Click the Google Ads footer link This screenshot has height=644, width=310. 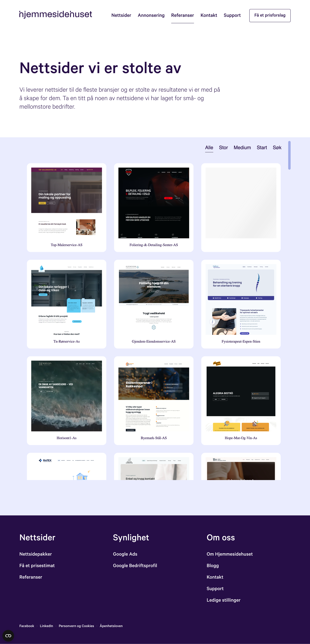pos(125,554)
